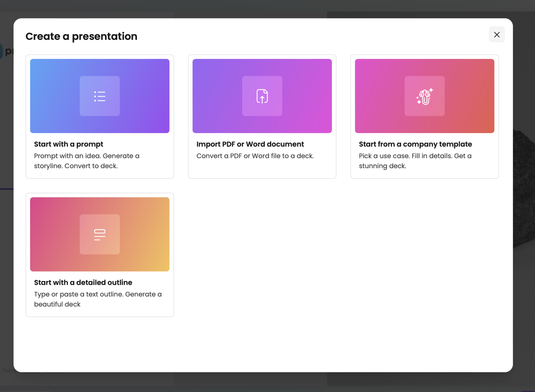Image resolution: width=535 pixels, height=392 pixels.
Task: Click the "Pick a use case" description text
Action: tap(415, 161)
